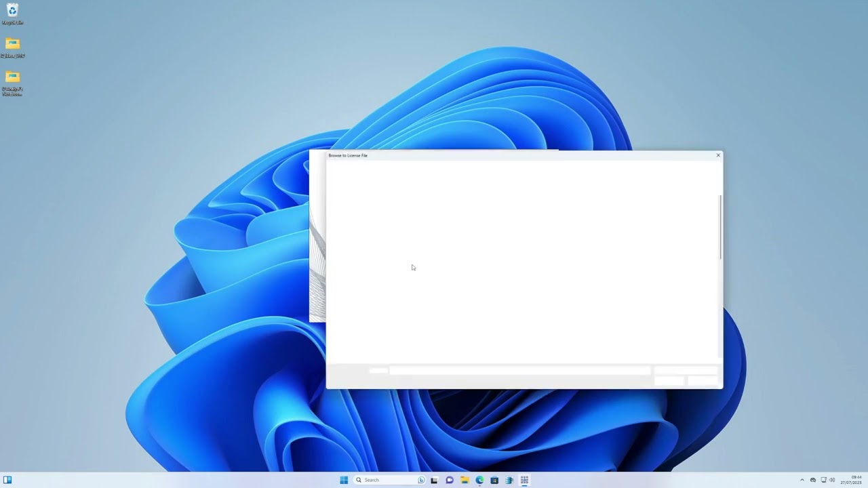
Task: Open the Recycle Bin desktop icon
Action: click(x=12, y=14)
